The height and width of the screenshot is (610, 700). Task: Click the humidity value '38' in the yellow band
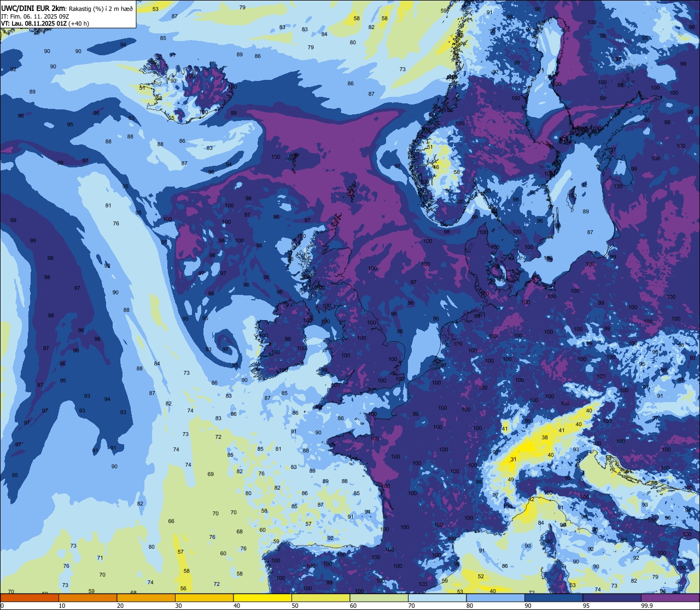(x=545, y=437)
